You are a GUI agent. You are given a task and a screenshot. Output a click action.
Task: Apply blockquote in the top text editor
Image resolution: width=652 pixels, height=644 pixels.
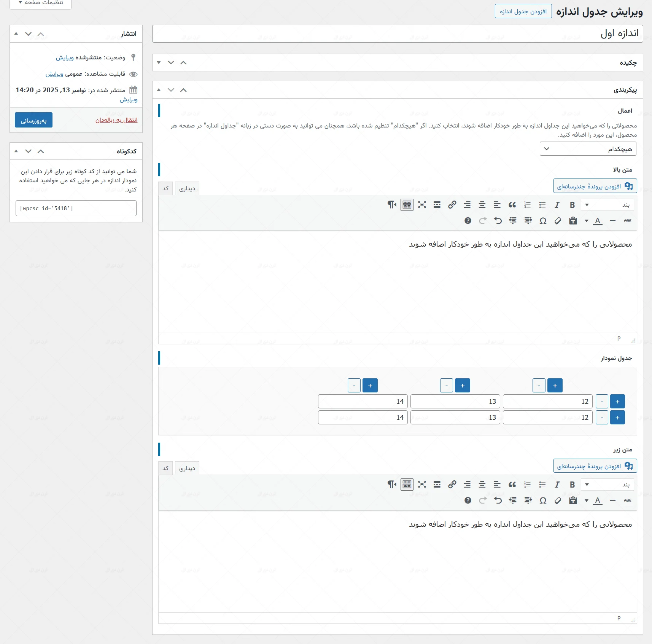click(x=512, y=205)
